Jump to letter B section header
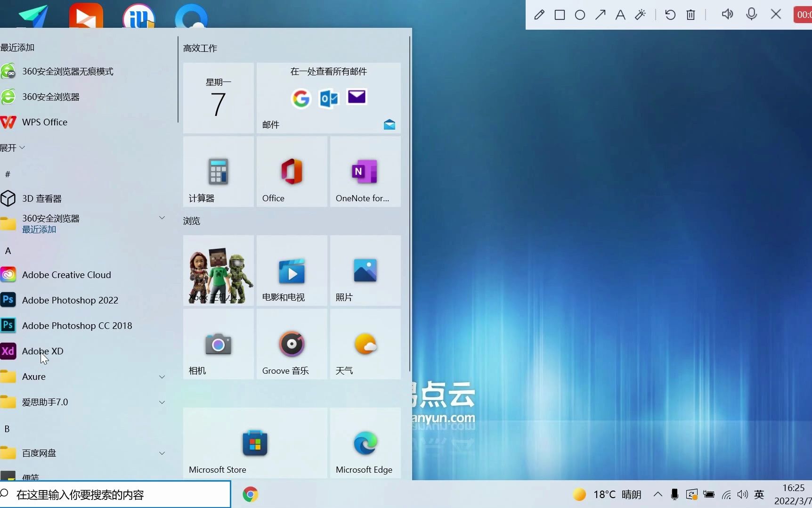The image size is (812, 508). tap(7, 429)
